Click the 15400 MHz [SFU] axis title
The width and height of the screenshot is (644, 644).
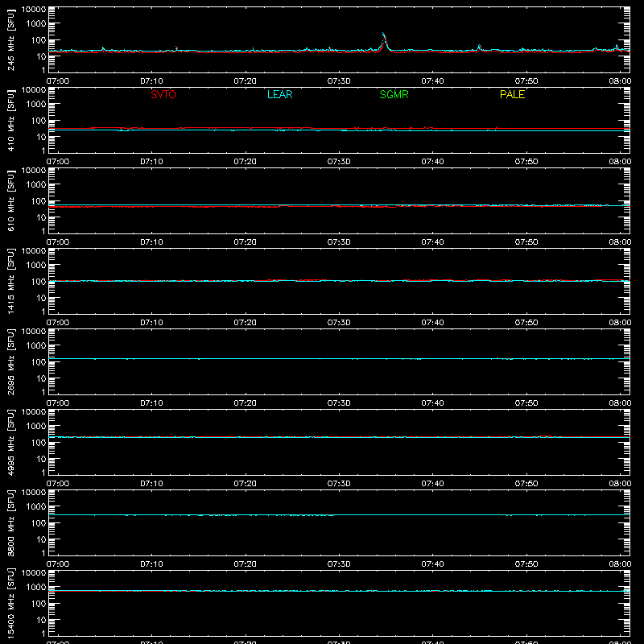pos(10,603)
